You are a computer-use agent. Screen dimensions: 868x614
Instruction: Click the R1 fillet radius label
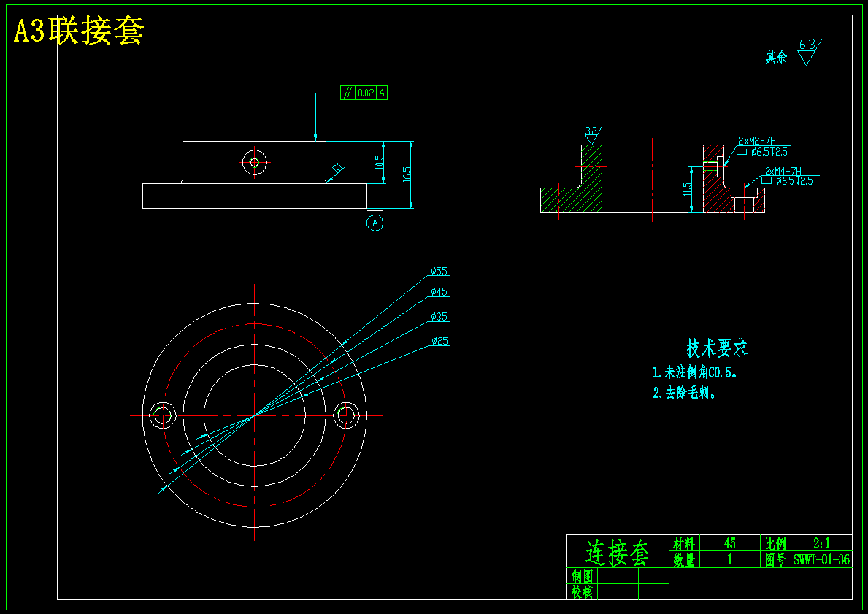[x=338, y=167]
